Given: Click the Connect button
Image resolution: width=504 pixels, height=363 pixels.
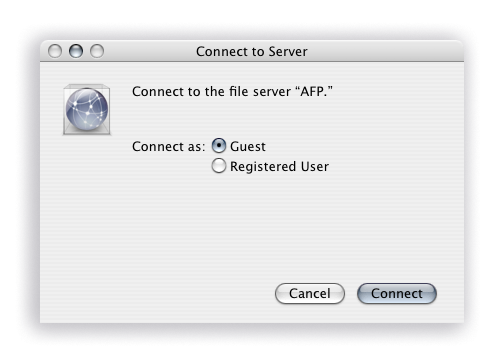Looking at the screenshot, I should 397,293.
